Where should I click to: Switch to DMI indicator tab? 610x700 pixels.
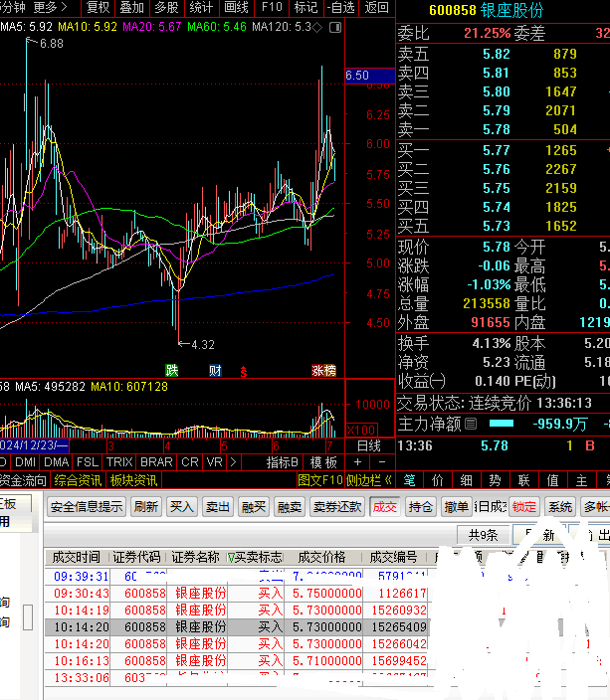point(26,462)
